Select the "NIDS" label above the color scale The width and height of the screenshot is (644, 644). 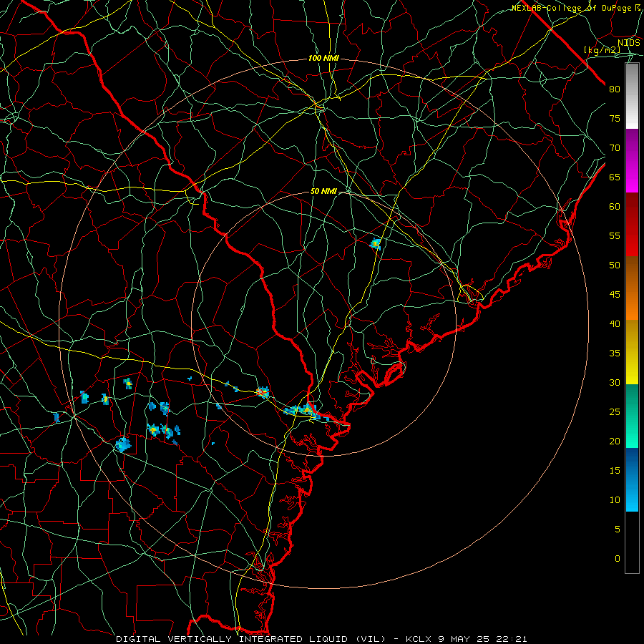pyautogui.click(x=629, y=43)
